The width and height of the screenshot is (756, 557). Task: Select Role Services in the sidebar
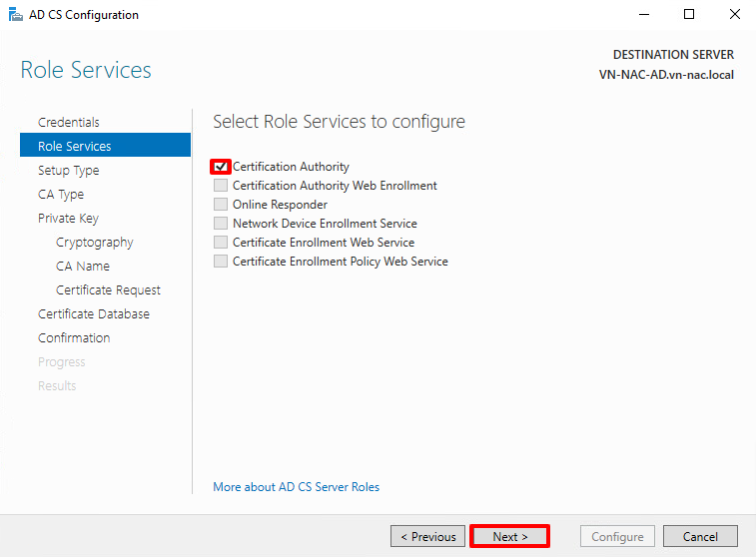pos(75,146)
